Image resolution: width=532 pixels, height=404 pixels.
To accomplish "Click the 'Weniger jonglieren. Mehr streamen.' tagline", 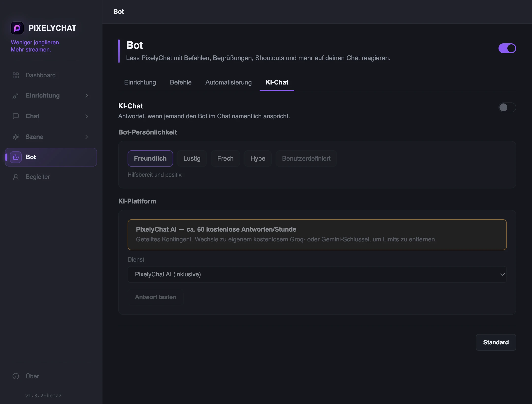I will coord(35,46).
